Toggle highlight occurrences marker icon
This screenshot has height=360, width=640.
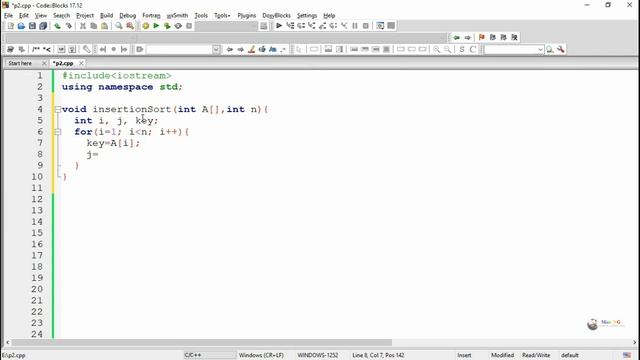point(251,49)
